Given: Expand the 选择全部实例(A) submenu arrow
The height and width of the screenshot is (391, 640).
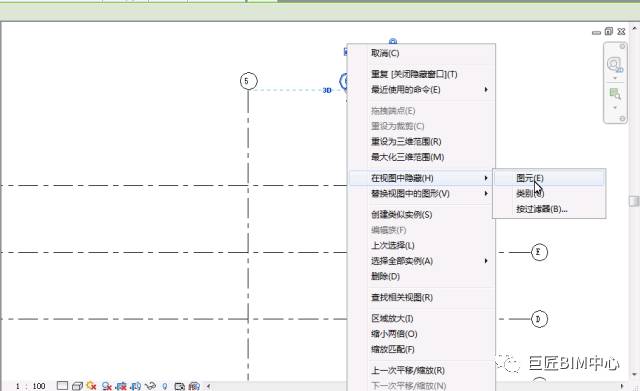Looking at the screenshot, I should (x=486, y=261).
